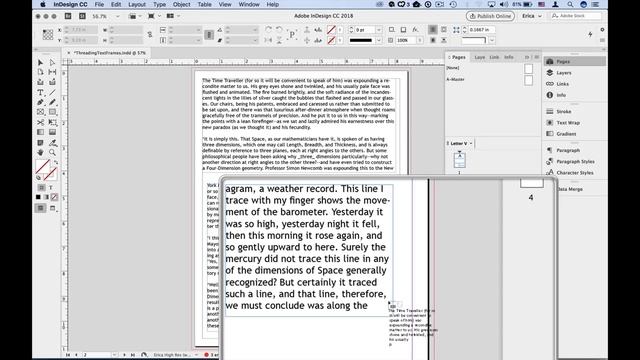
Task: Swap fill and stroke arrow
Action: 56,163
